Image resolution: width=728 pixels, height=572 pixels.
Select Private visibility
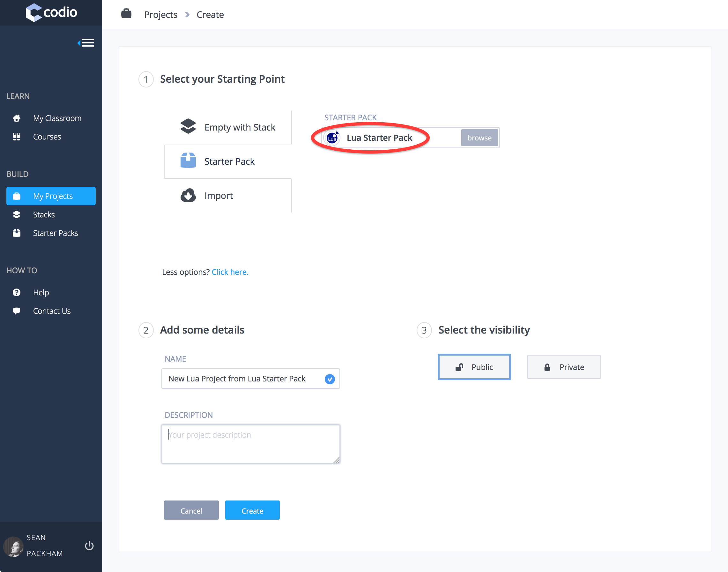coord(564,367)
